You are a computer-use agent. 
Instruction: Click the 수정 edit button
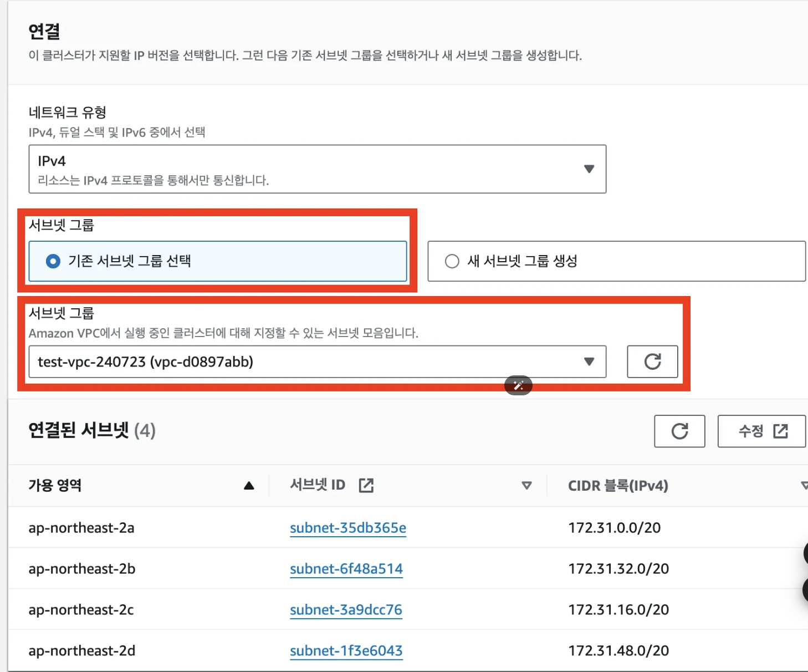[762, 431]
